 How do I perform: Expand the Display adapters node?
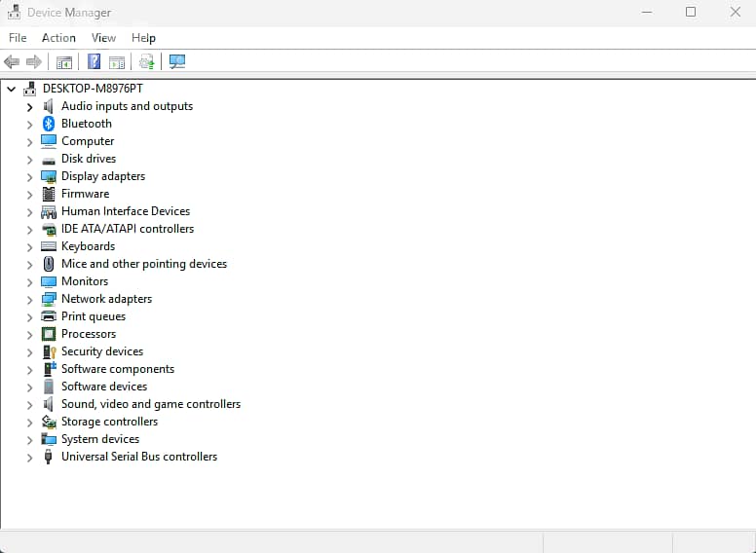click(30, 177)
